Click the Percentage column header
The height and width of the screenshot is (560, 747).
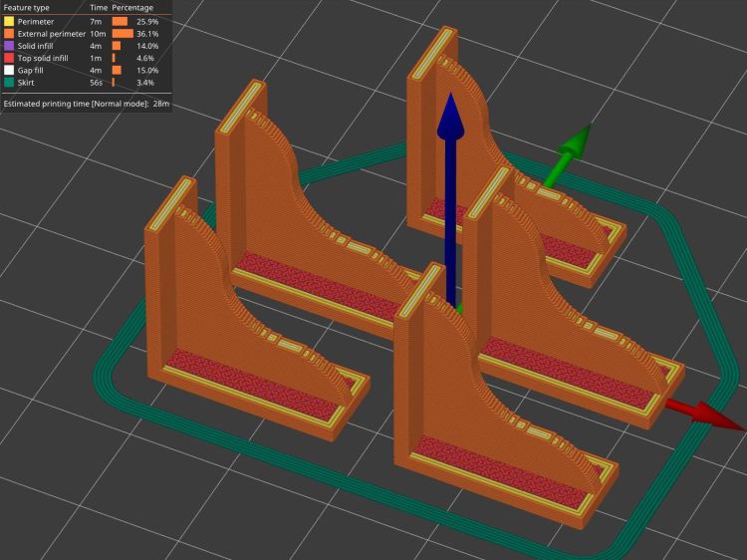(132, 8)
